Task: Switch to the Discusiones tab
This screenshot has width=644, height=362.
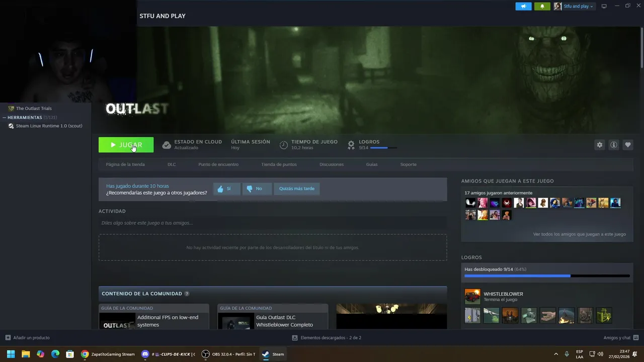Action: pyautogui.click(x=332, y=164)
